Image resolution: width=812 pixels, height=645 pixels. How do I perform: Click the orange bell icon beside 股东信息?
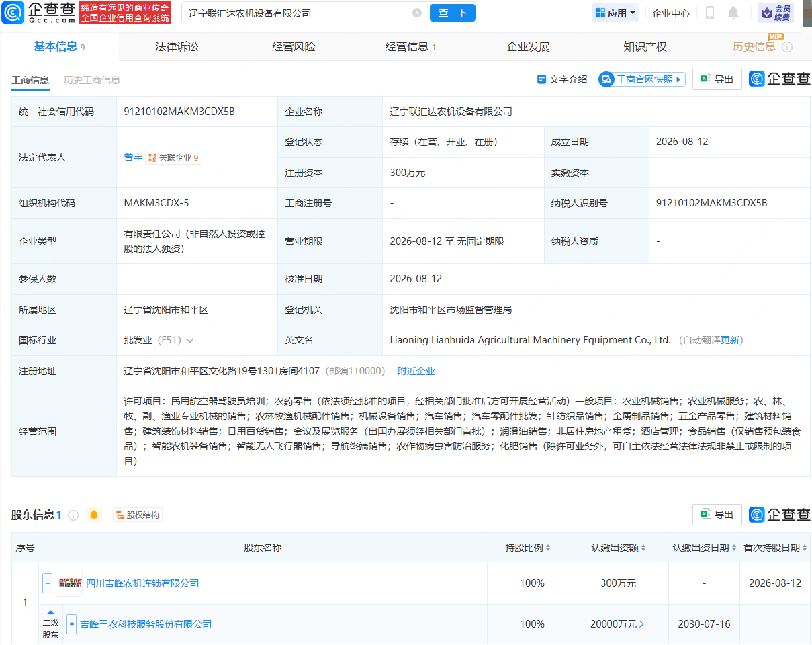point(94,515)
